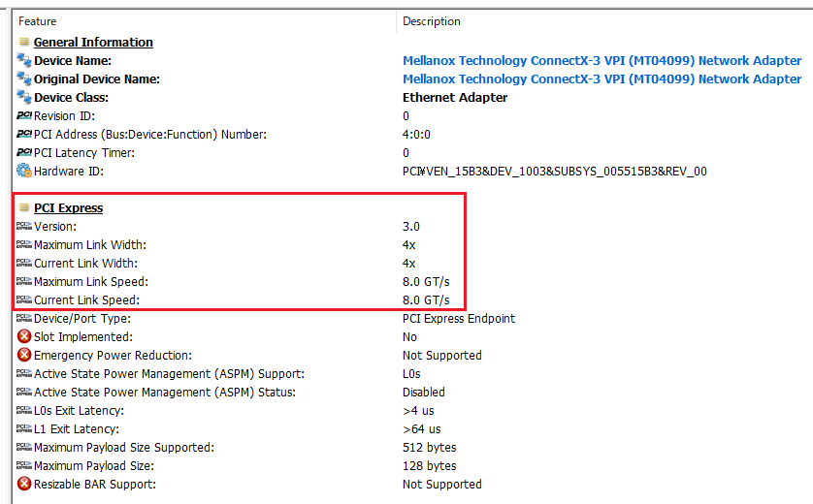Click the icon beside L1 Exit Latency
The width and height of the screenshot is (813, 504).
(x=24, y=428)
